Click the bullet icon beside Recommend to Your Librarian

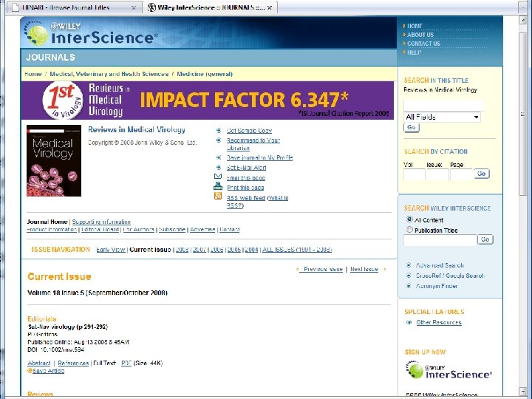tap(219, 140)
